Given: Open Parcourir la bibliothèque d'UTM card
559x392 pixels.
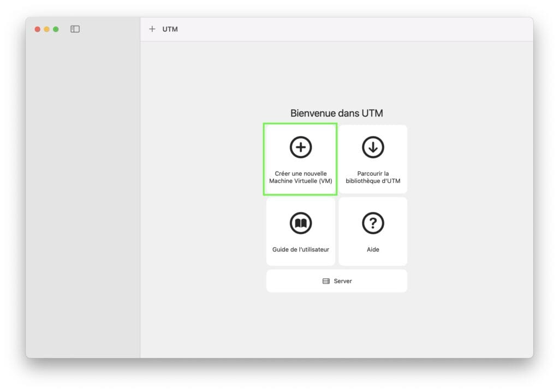Looking at the screenshot, I should tap(373, 159).
